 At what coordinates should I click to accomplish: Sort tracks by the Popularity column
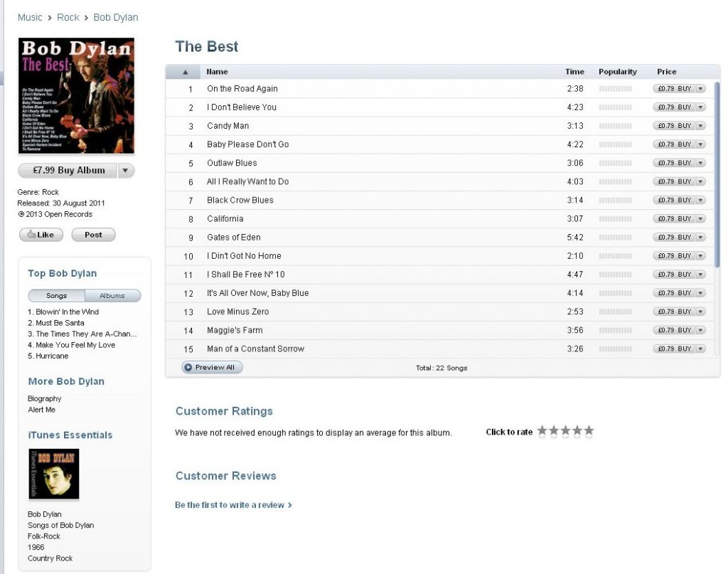tap(618, 72)
